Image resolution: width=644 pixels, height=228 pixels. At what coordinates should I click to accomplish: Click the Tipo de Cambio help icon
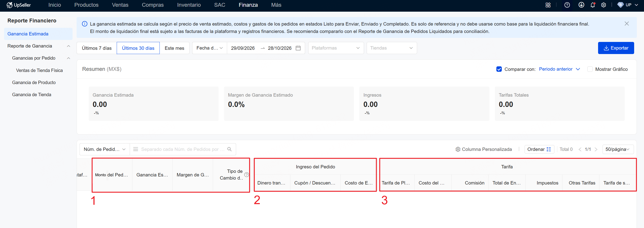(x=246, y=175)
